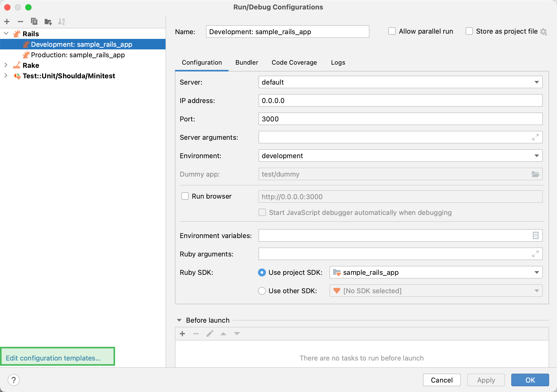Expand the Server arguments field
The height and width of the screenshot is (392, 557).
pyautogui.click(x=535, y=137)
